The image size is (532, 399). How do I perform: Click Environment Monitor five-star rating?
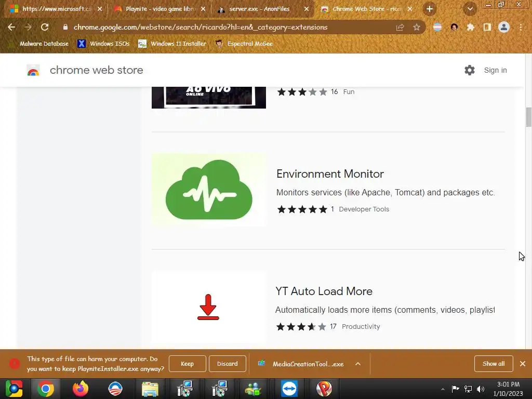tap(302, 209)
